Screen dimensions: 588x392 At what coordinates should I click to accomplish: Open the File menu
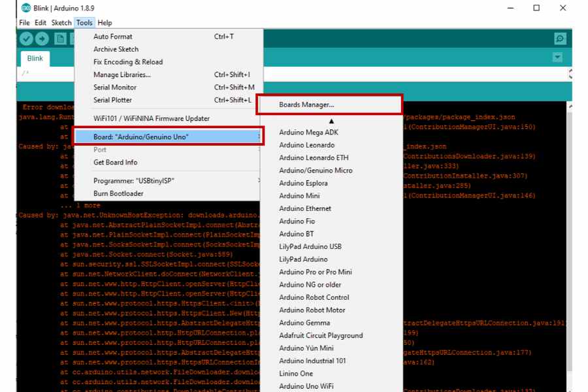(24, 22)
